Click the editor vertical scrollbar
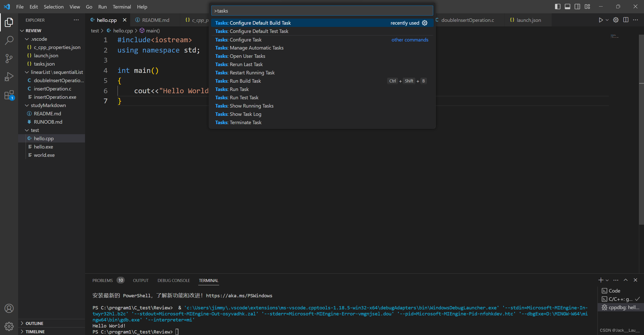The width and height of the screenshot is (644, 335). (641, 129)
